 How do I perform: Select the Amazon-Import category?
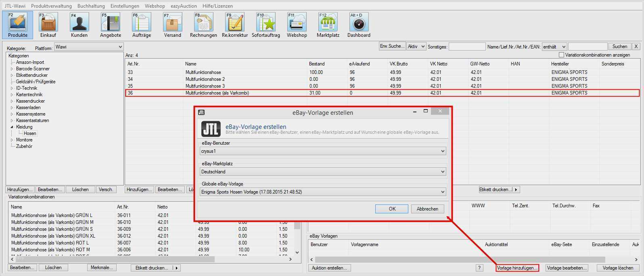(x=30, y=62)
